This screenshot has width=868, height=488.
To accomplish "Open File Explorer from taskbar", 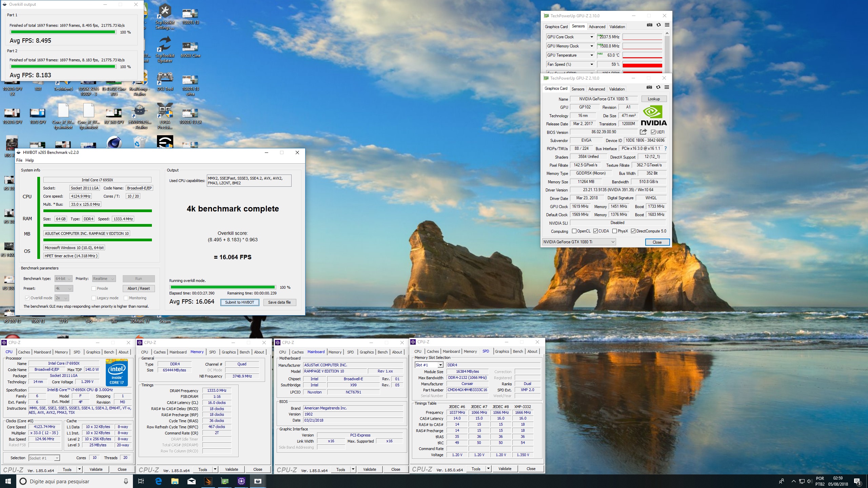I will click(175, 481).
